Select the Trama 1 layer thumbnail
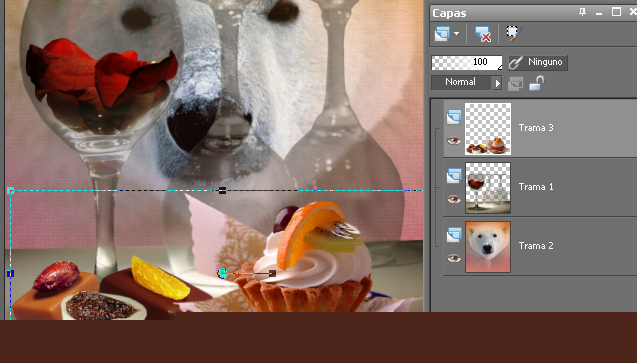Image resolution: width=637 pixels, height=363 pixels. pyautogui.click(x=488, y=188)
